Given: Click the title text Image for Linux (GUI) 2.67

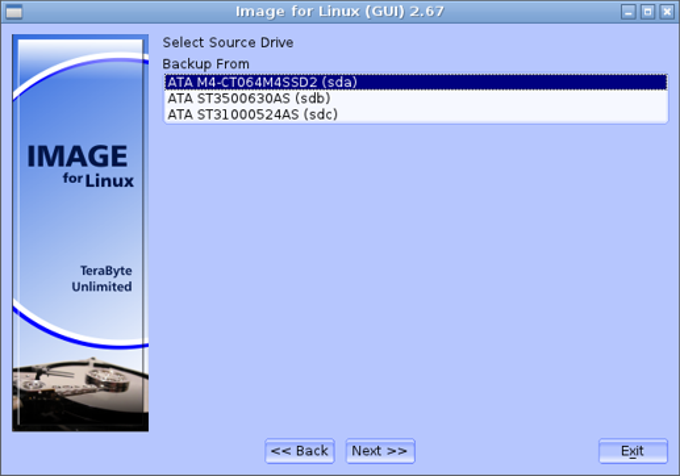Looking at the screenshot, I should pyautogui.click(x=340, y=11).
